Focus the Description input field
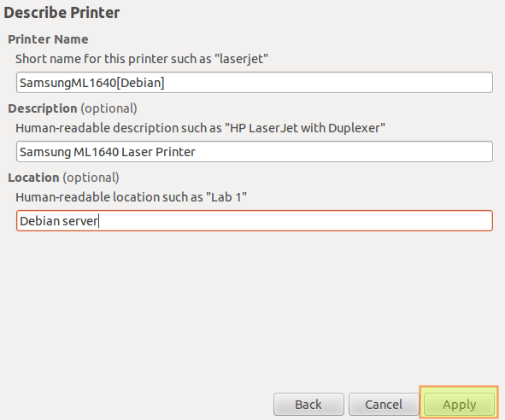The image size is (505, 420). point(255,152)
